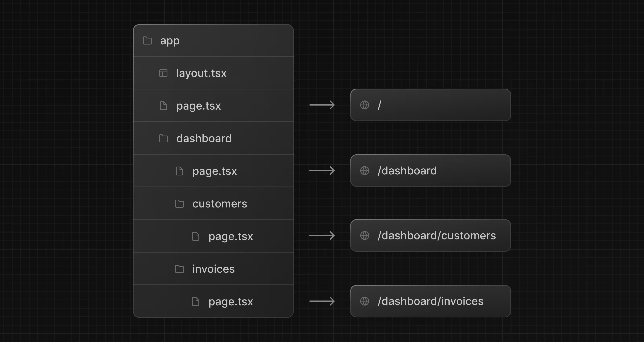Image resolution: width=644 pixels, height=342 pixels.
Task: Open the /dashboard/invoices route box
Action: coord(430,301)
